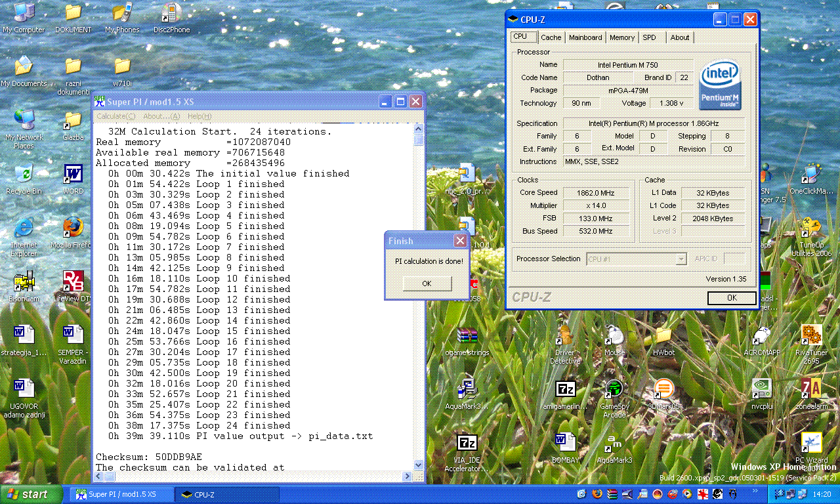Select Super PI taskbar button
The width and height of the screenshot is (840, 504).
point(122,495)
